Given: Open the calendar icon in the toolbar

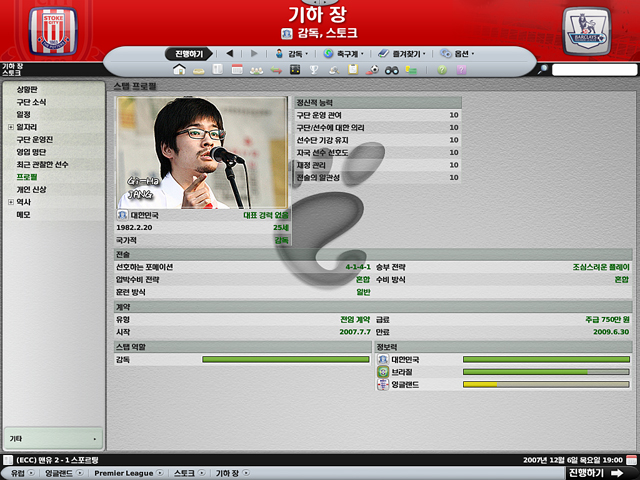Looking at the screenshot, I should [x=237, y=70].
